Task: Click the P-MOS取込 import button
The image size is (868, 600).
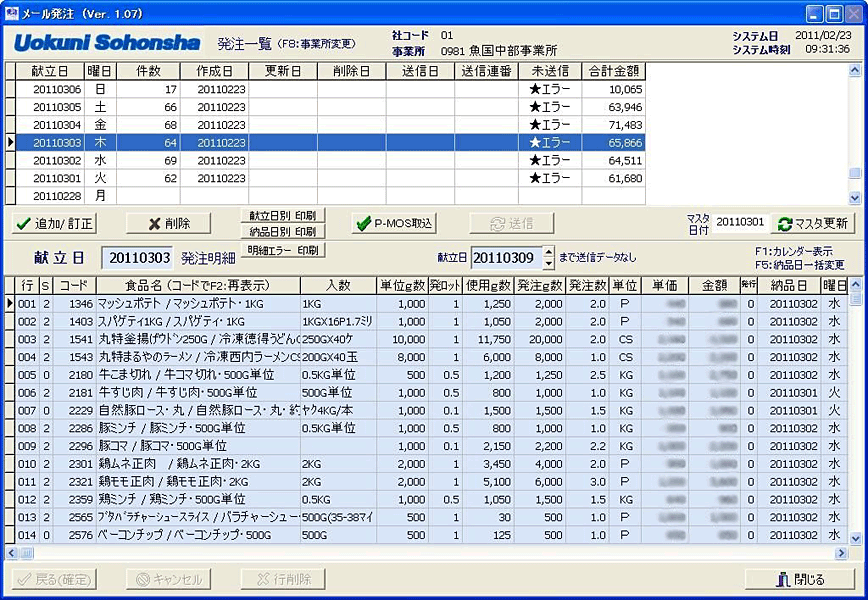Action: (395, 223)
